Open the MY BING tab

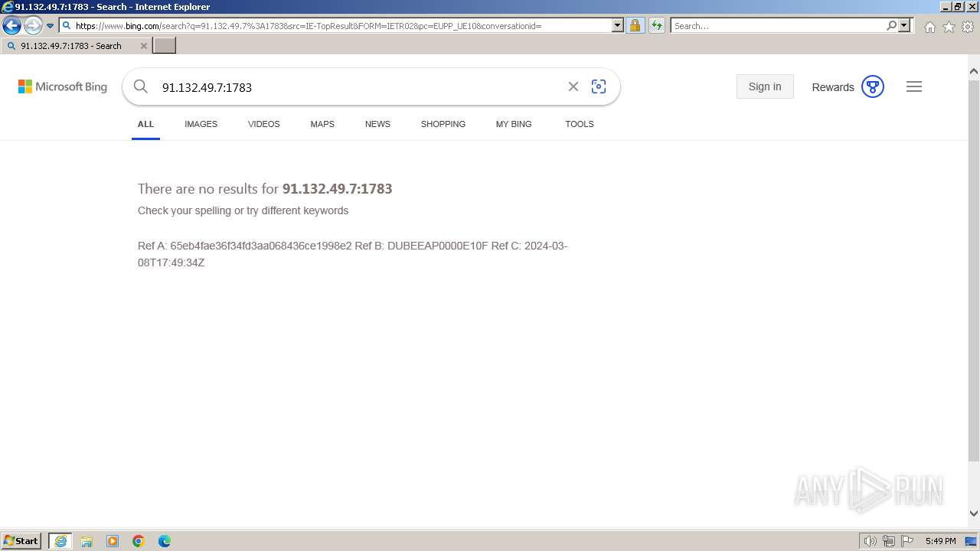click(x=514, y=124)
